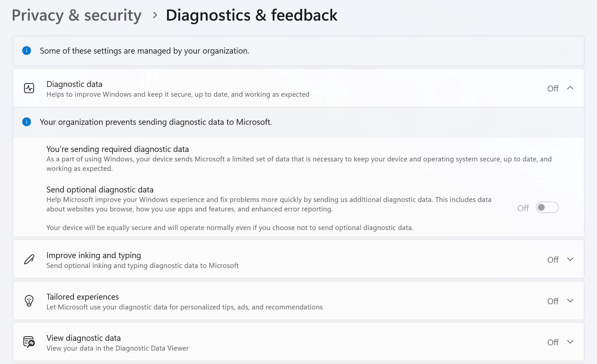
Task: Click the breadcrumb arrow separator
Action: click(x=155, y=15)
